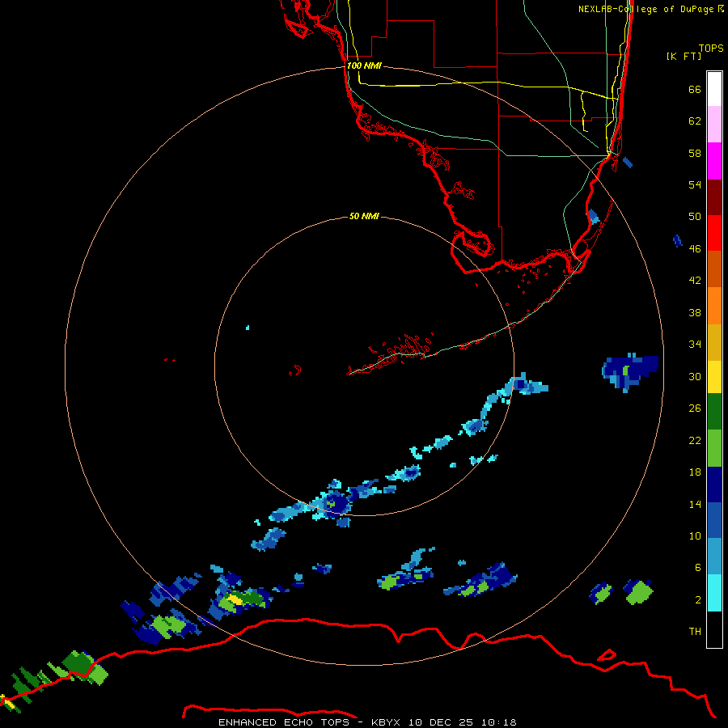Click the "22" legend value
The image size is (728, 728).
pyautogui.click(x=695, y=440)
